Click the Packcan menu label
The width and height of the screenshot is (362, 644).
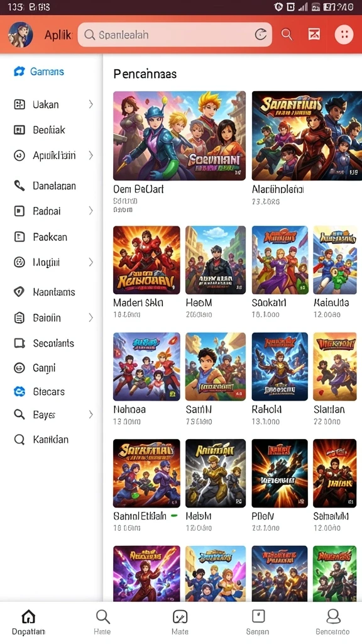[x=50, y=237]
